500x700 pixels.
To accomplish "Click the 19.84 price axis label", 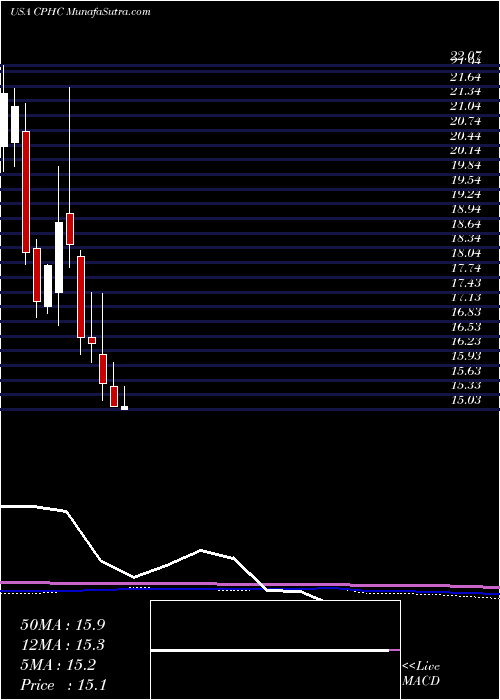I will pos(466,166).
